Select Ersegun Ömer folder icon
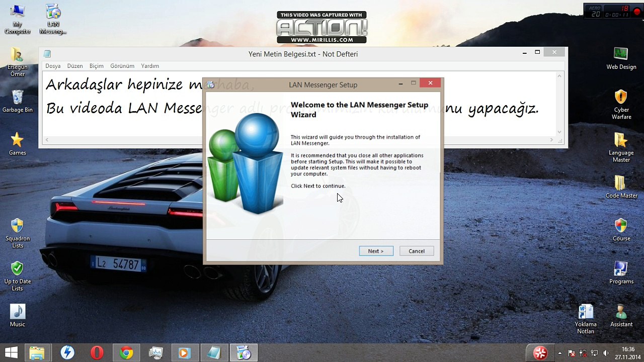The height and width of the screenshot is (362, 644). [18, 62]
